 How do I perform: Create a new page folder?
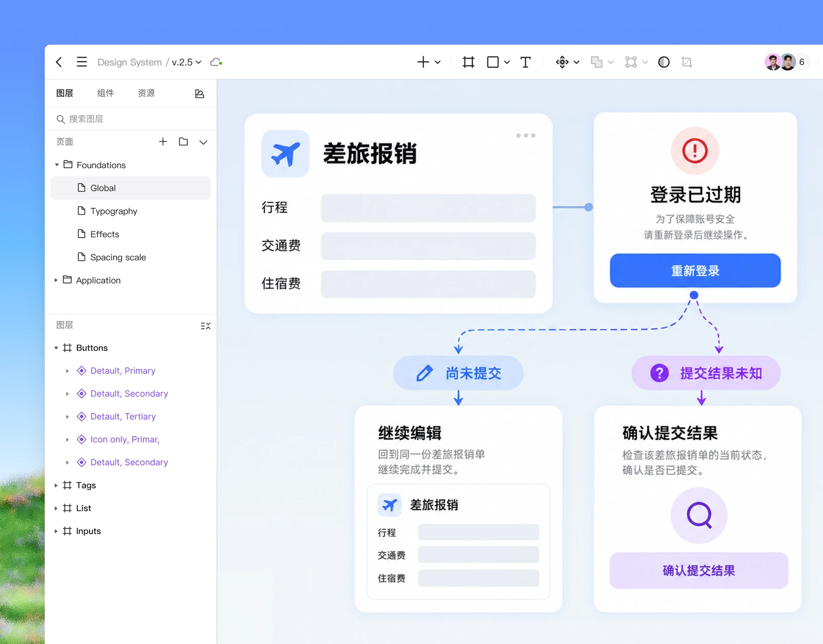(183, 141)
